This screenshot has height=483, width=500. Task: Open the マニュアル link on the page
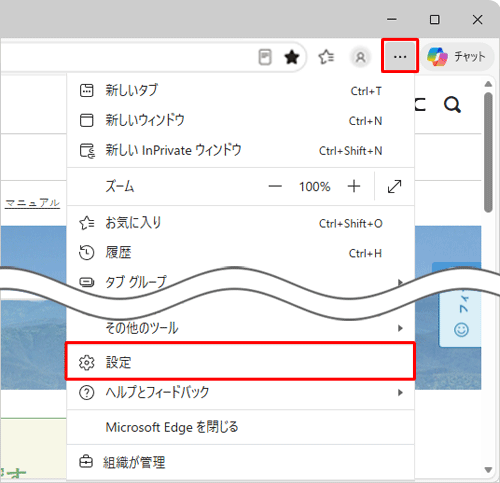pyautogui.click(x=32, y=203)
